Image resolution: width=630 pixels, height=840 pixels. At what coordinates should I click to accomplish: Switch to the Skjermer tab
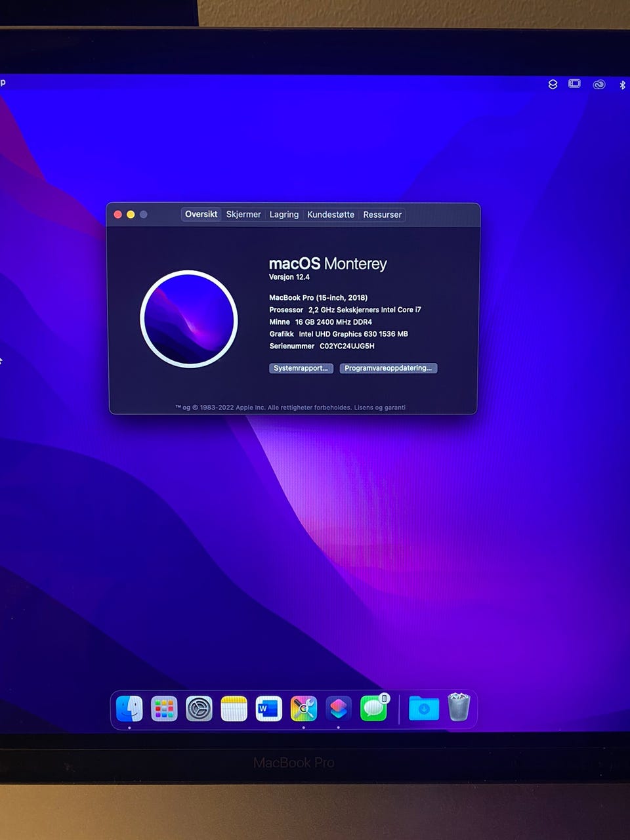point(243,215)
